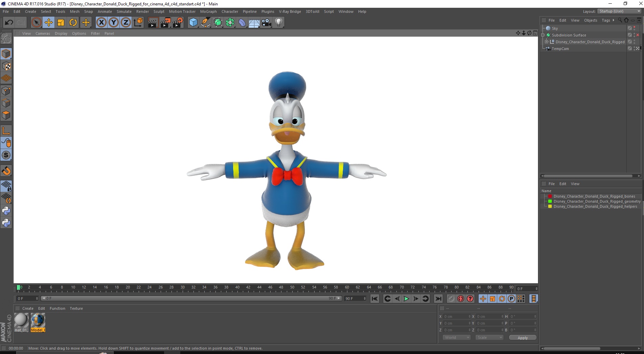This screenshot has width=644, height=354.
Task: Open the deformer objects icon
Action: tap(242, 23)
